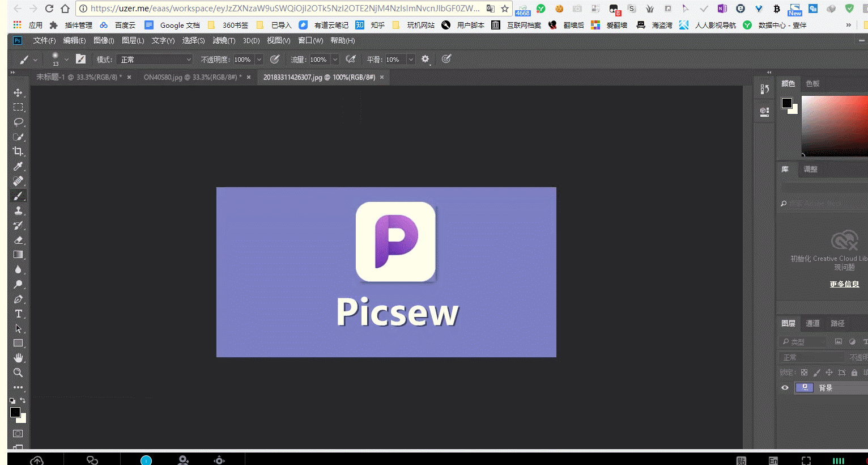This screenshot has width=868, height=465.
Task: Open the edit toolbar ellipsis menu
Action: [x=18, y=387]
